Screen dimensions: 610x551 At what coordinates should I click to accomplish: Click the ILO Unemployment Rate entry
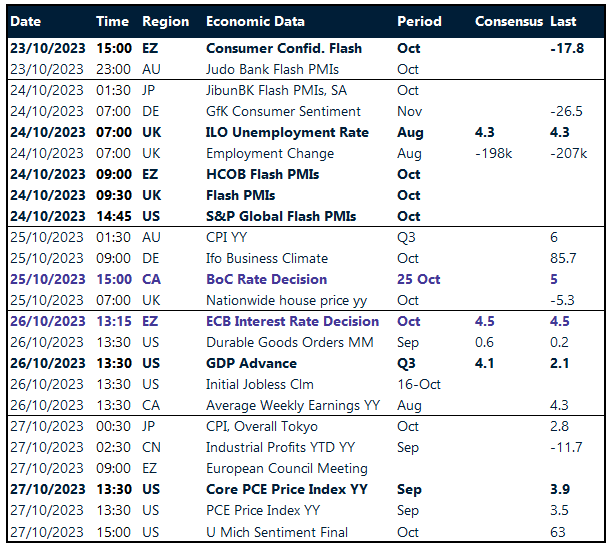(x=287, y=132)
